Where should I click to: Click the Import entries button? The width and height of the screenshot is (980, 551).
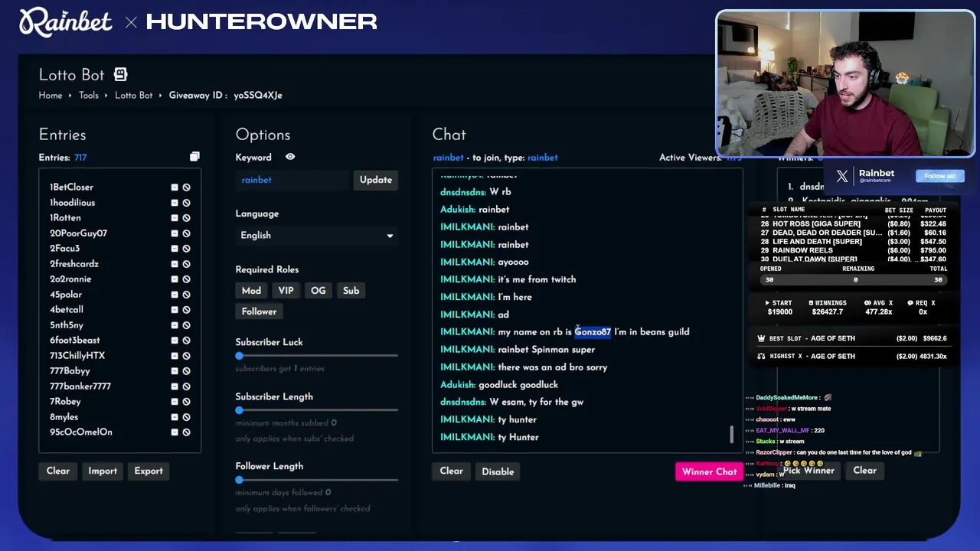point(103,471)
